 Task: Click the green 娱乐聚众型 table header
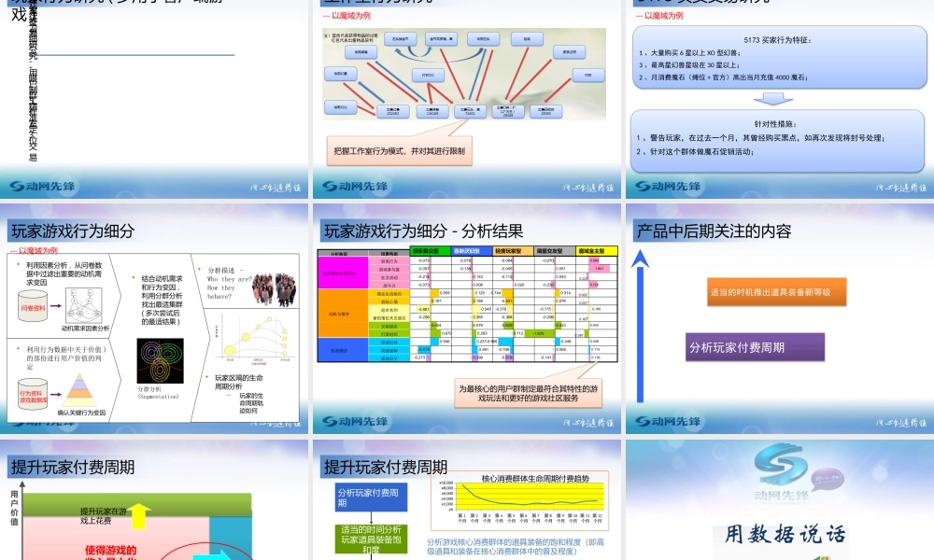(430, 251)
